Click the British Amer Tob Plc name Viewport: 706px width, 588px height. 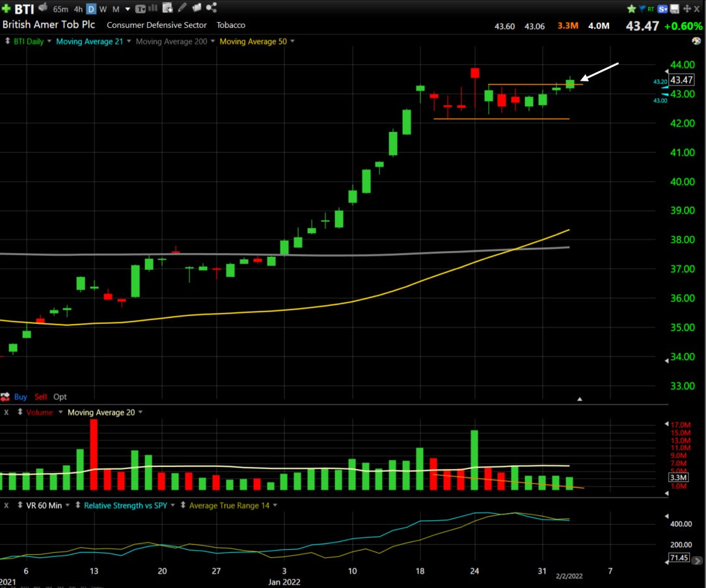point(49,25)
